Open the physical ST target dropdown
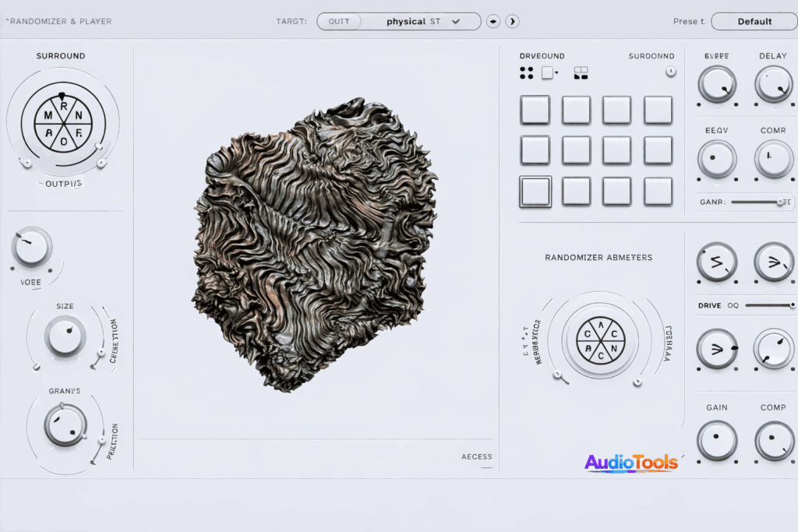 pos(422,22)
